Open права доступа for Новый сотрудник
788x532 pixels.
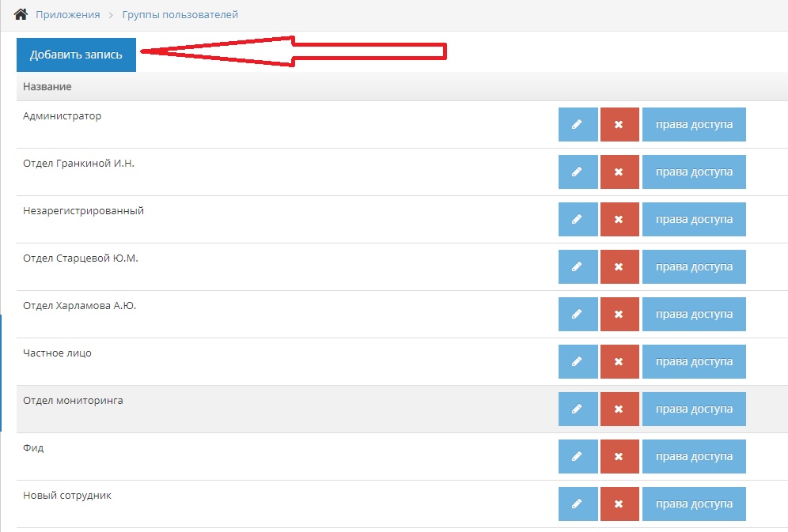point(694,504)
